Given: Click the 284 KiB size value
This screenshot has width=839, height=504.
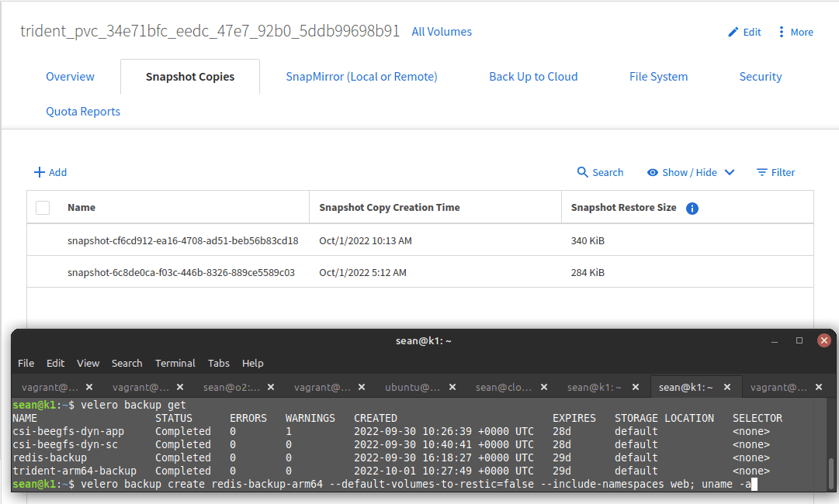Looking at the screenshot, I should (588, 273).
